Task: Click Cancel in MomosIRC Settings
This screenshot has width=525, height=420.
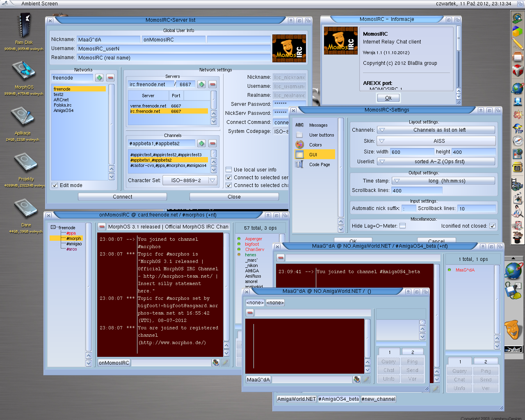Action: pos(436,240)
